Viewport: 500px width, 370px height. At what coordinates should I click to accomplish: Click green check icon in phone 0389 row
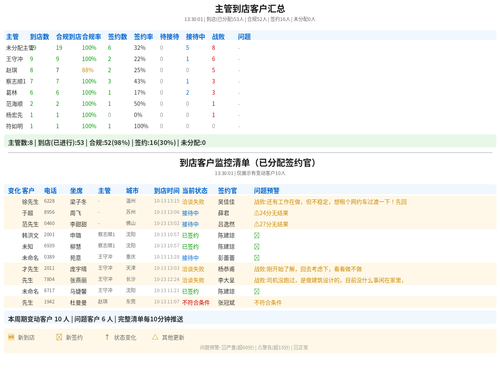coord(257,258)
